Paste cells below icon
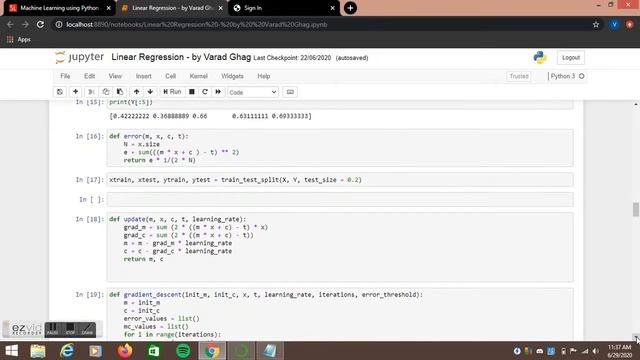 click(120, 92)
